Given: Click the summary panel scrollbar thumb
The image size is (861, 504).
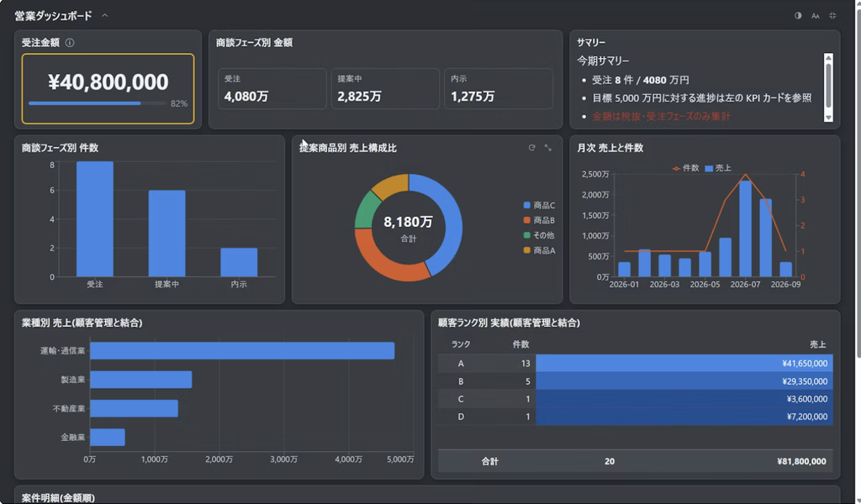Looking at the screenshot, I should (x=828, y=85).
